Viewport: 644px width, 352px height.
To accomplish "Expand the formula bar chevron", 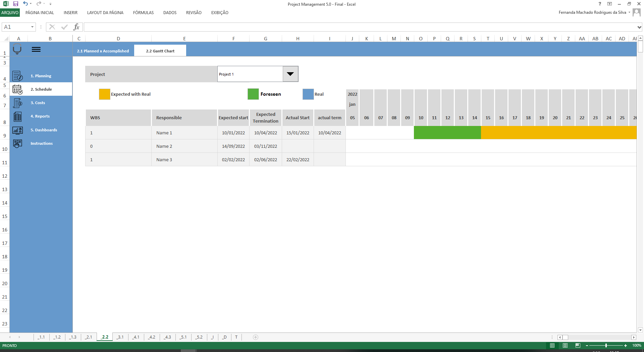I will point(639,27).
